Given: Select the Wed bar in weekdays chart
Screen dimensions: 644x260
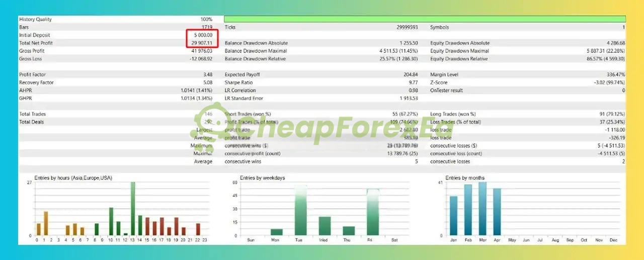Looking at the screenshot, I should coord(325,226).
